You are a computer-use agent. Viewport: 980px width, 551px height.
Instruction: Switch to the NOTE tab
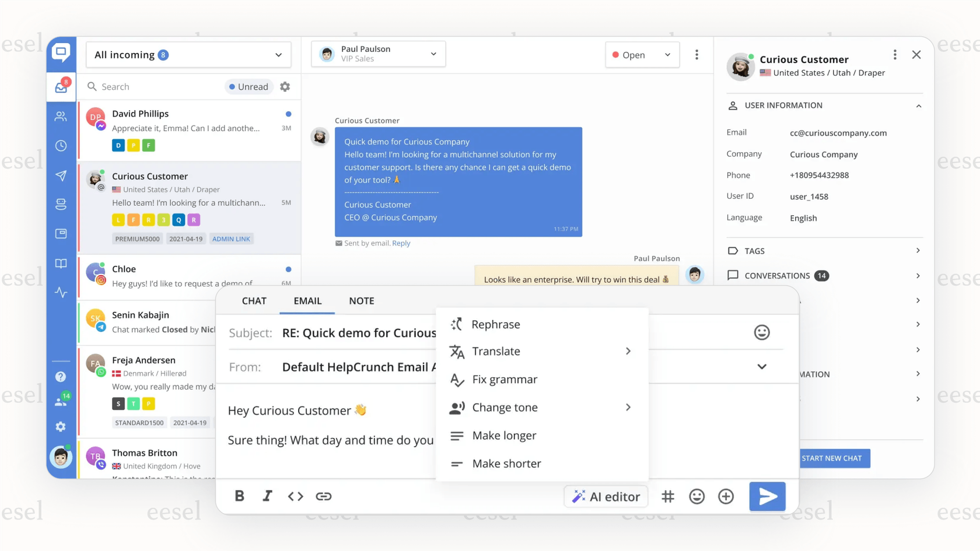(362, 301)
